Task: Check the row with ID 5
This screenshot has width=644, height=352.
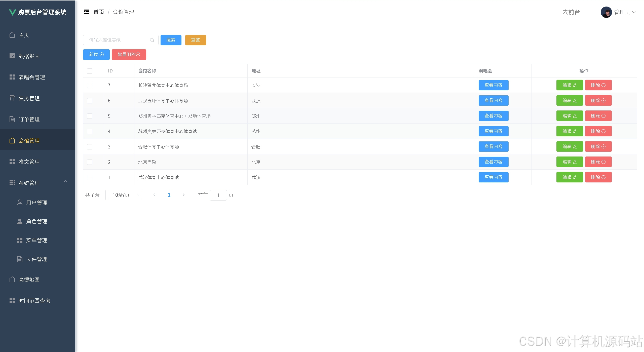Action: click(90, 116)
